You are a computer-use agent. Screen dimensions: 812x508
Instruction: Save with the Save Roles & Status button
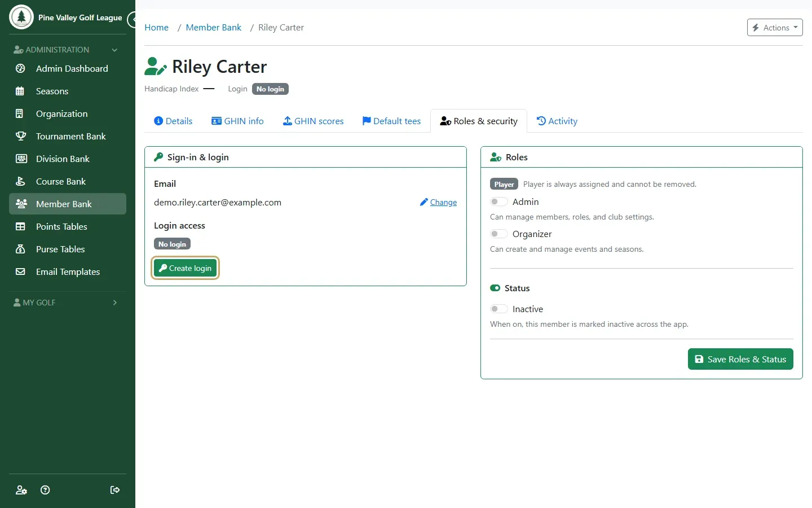click(x=740, y=359)
